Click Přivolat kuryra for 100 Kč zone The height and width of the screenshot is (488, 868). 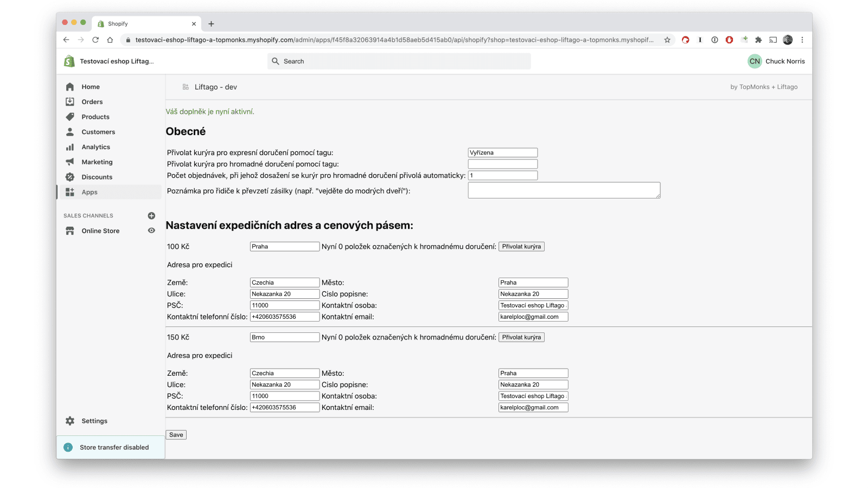(521, 247)
